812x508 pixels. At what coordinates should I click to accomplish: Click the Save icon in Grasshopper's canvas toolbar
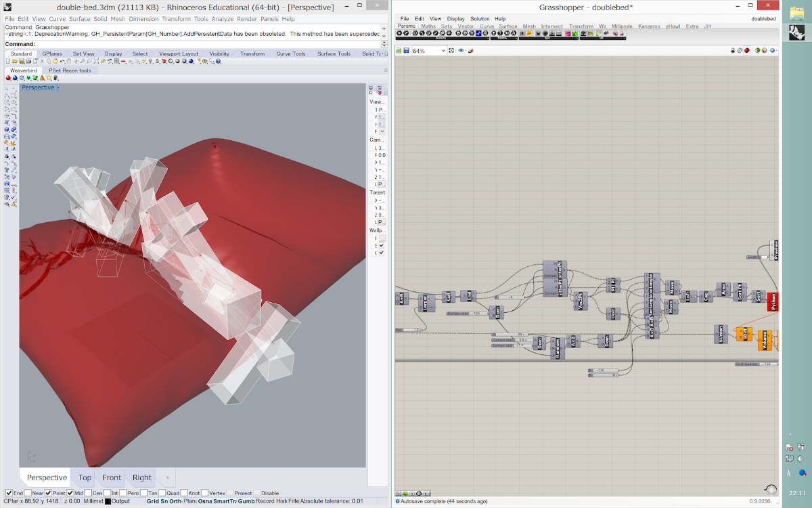pos(406,51)
